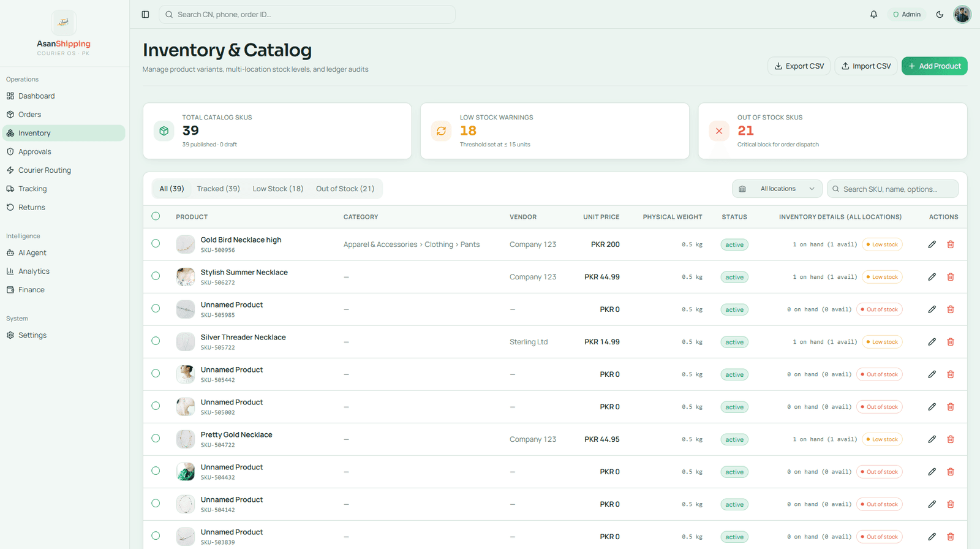Edit product SKU-505985
The width and height of the screenshot is (980, 549).
932,309
